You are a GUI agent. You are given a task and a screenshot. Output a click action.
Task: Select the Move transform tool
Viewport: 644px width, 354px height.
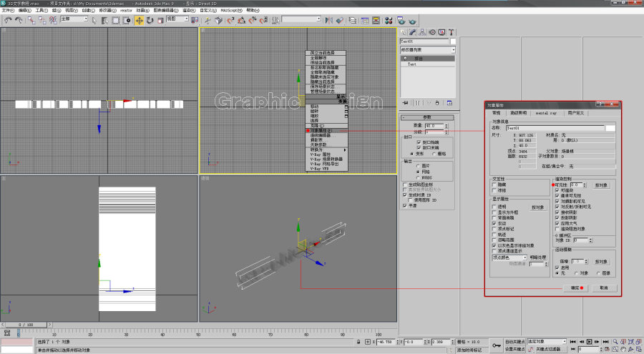pos(139,20)
